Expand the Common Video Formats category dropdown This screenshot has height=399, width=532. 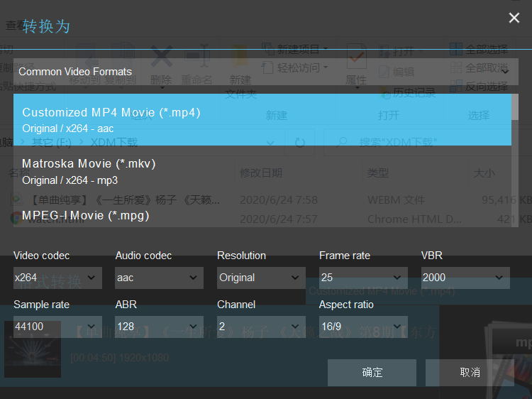[x=266, y=72]
